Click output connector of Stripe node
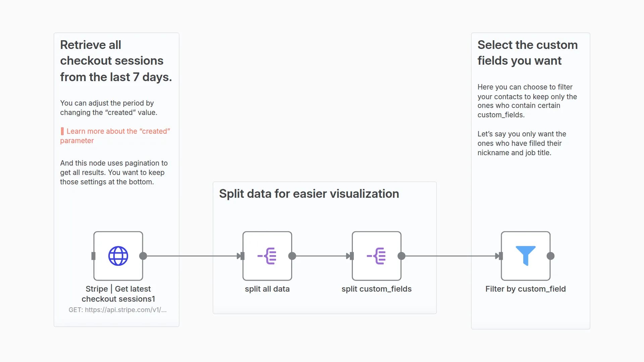The image size is (644, 362). [x=143, y=256]
